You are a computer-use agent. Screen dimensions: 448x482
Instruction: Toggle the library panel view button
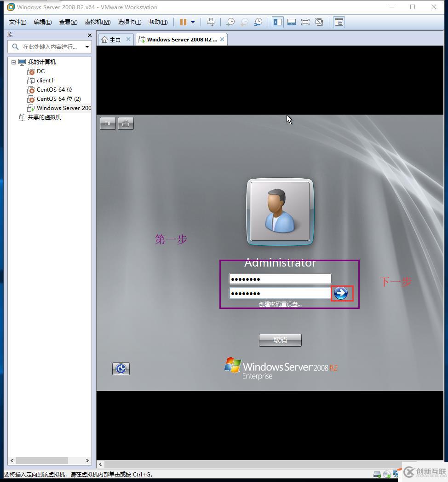point(277,22)
